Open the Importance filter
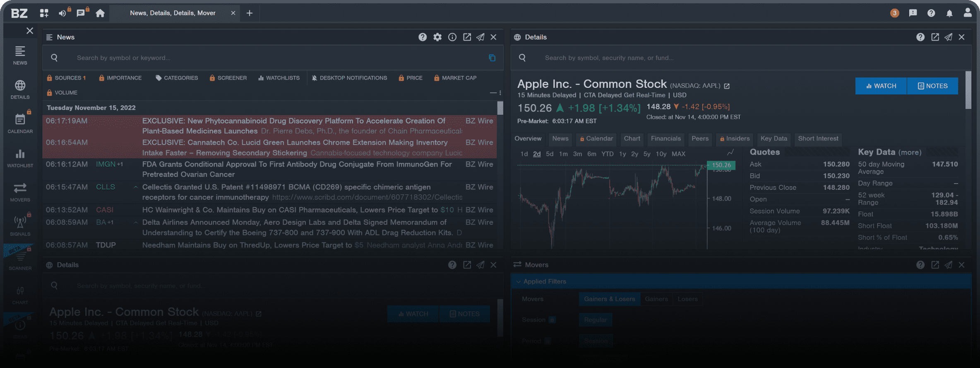Viewport: 980px width, 368px height. point(120,78)
